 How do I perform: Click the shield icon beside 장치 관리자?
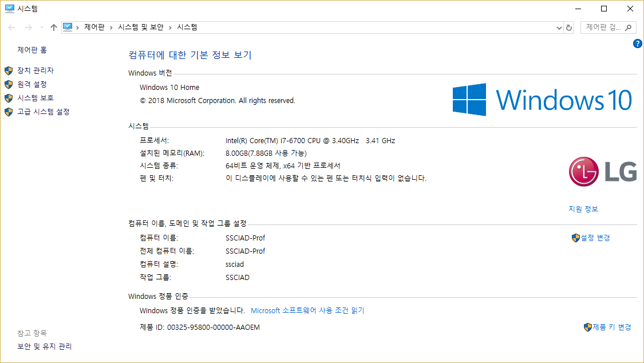[x=9, y=70]
